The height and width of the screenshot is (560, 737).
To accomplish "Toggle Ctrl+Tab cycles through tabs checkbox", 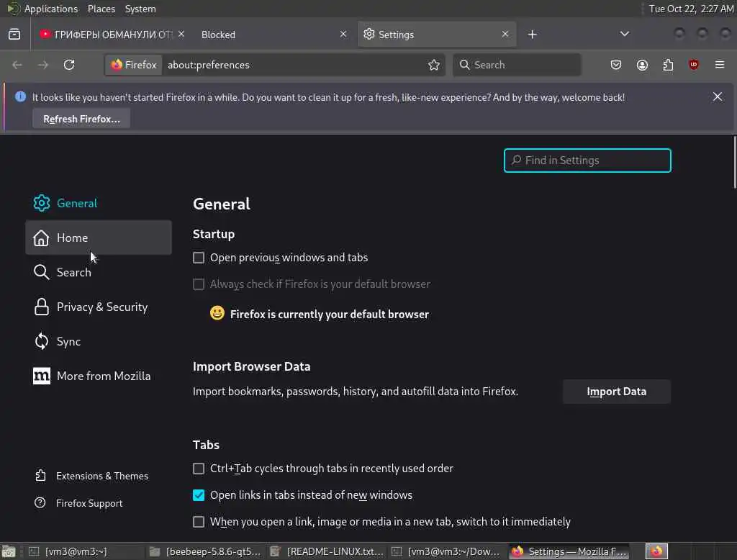I will (x=199, y=469).
